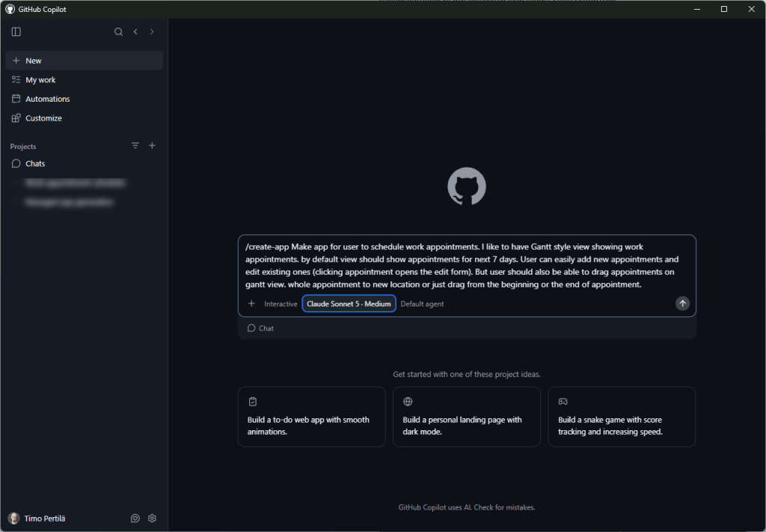This screenshot has width=766, height=532.
Task: Send the prompt with the arrow button
Action: pyautogui.click(x=682, y=303)
